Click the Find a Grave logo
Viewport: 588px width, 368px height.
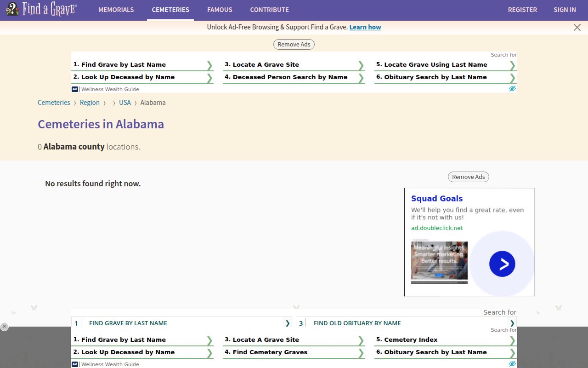(41, 9)
